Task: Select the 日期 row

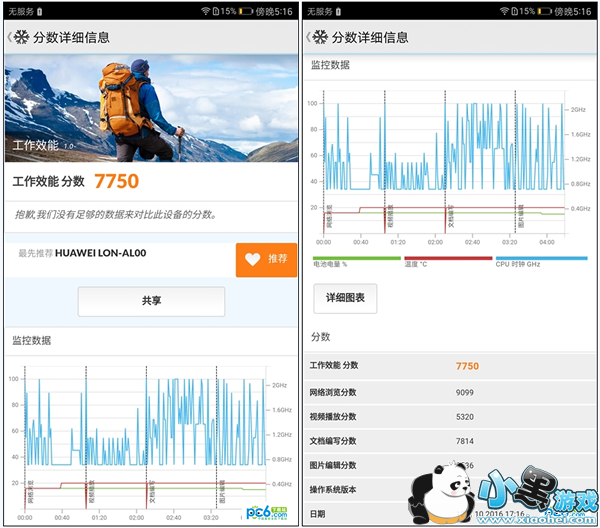Action: click(x=450, y=514)
